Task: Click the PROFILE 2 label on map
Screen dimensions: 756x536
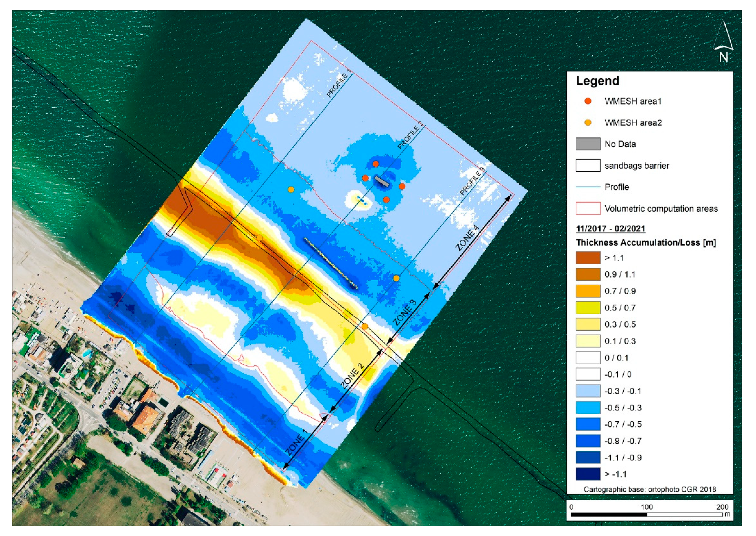Action: [410, 135]
